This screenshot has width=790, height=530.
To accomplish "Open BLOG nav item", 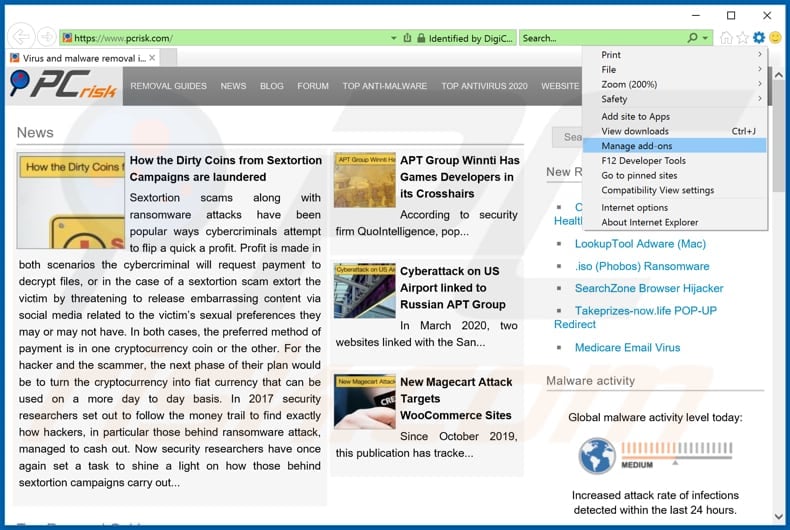I will tap(272, 86).
